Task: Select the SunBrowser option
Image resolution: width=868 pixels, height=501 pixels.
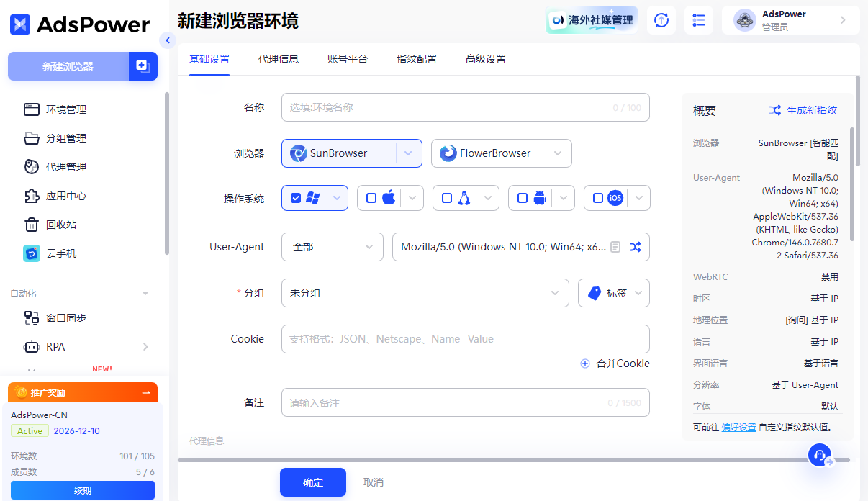Action: click(x=338, y=153)
